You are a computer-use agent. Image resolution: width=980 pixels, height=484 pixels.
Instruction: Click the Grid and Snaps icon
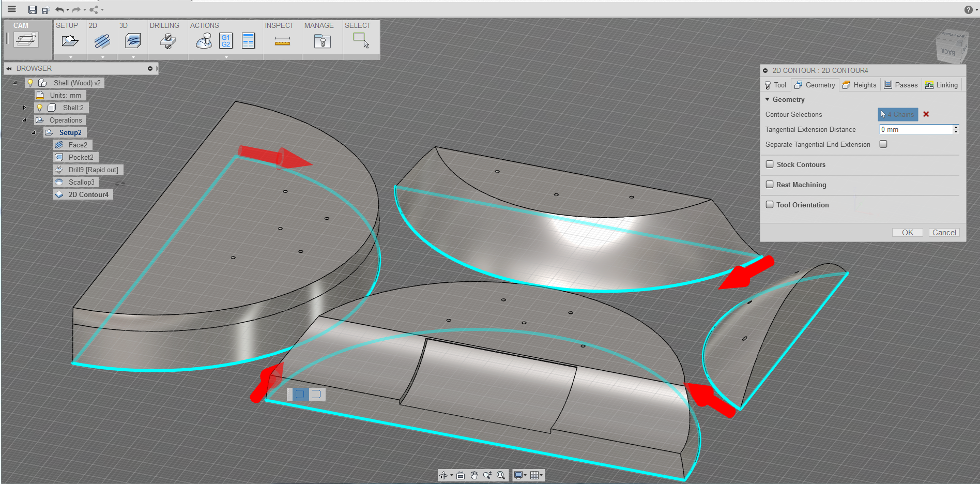pos(535,475)
